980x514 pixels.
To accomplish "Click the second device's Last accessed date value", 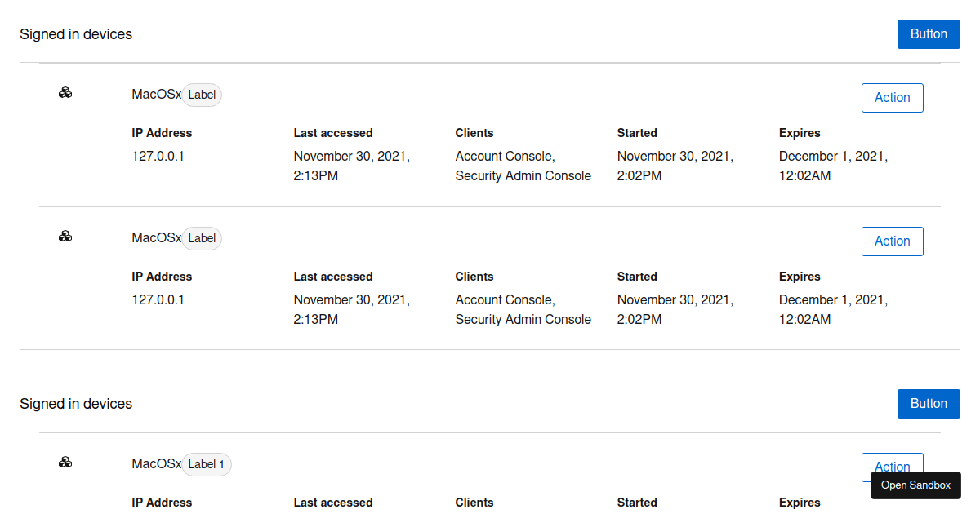I will click(x=352, y=309).
